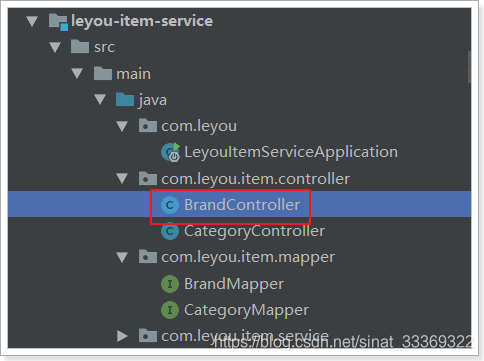
Task: Select the main folder label
Action: (x=133, y=74)
